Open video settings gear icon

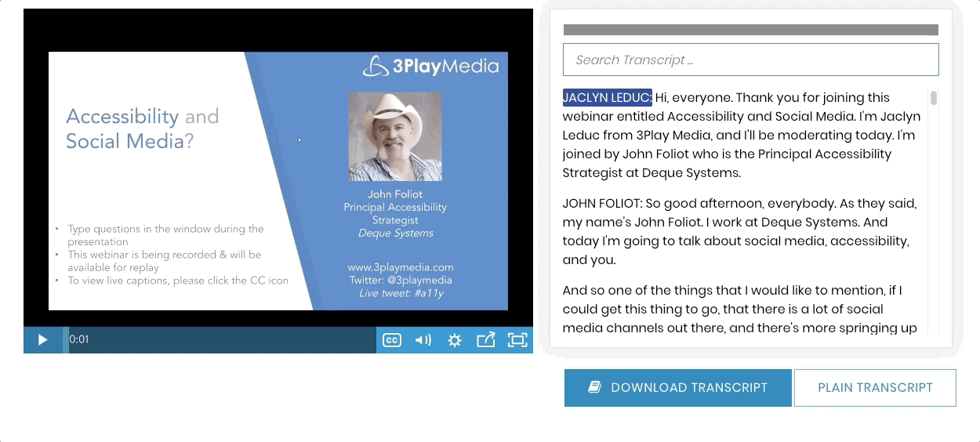pyautogui.click(x=455, y=339)
